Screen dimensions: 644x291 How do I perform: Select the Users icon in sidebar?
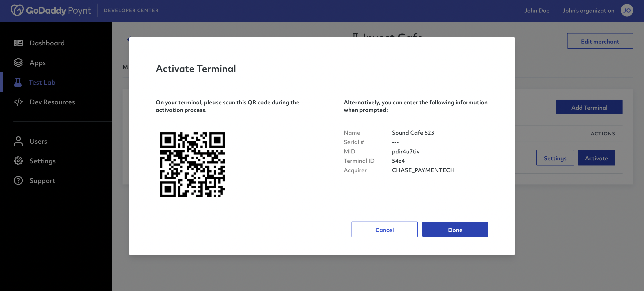[18, 141]
